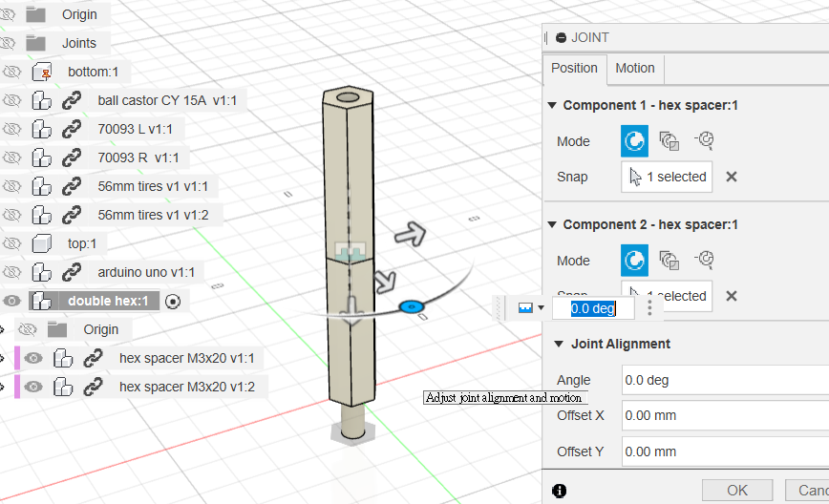The image size is (829, 504).
Task: Click the top:1 component icon
Action: (x=42, y=243)
